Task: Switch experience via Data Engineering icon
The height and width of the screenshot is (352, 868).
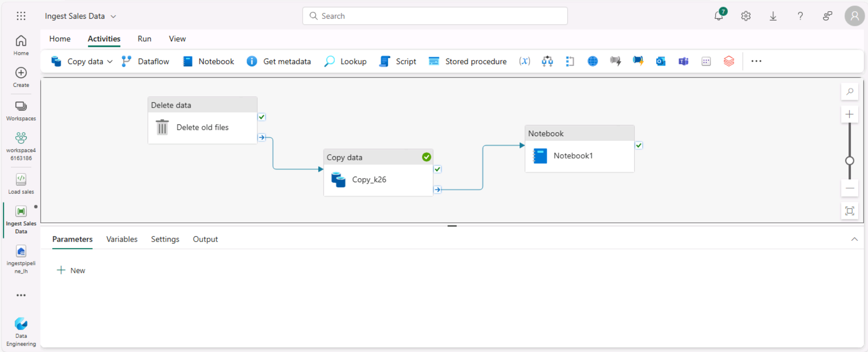Action: [21, 332]
